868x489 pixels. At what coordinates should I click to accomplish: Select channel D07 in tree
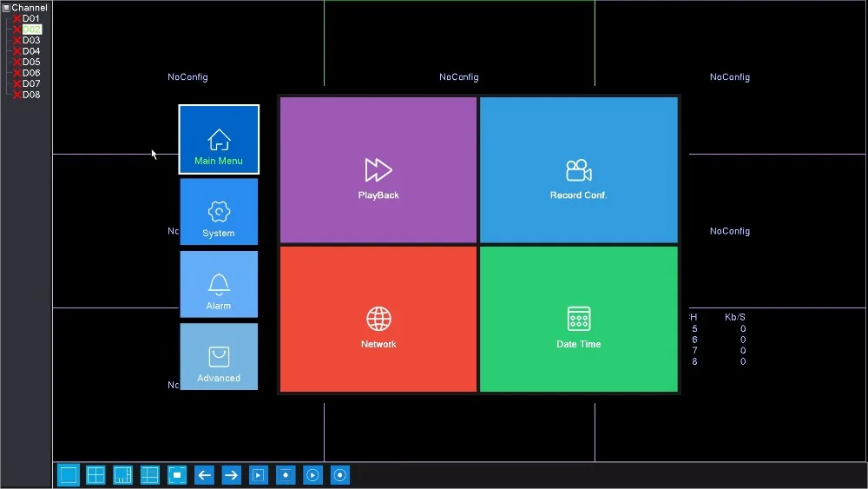coord(31,83)
